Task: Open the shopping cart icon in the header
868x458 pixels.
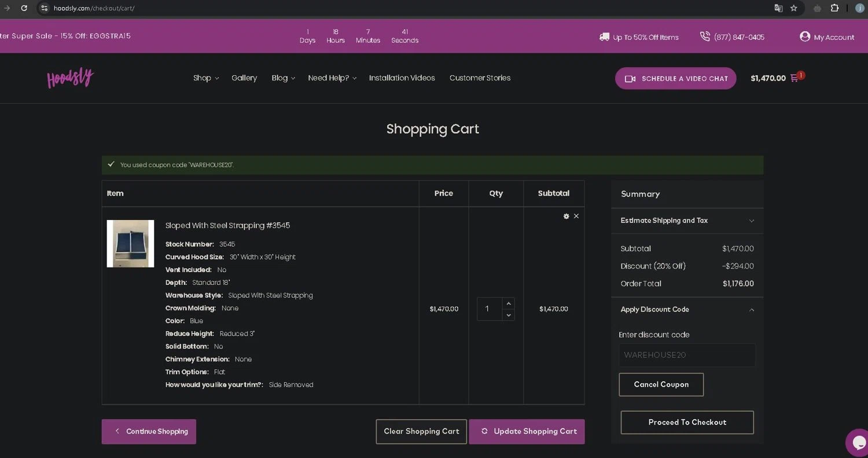Action: 795,78
